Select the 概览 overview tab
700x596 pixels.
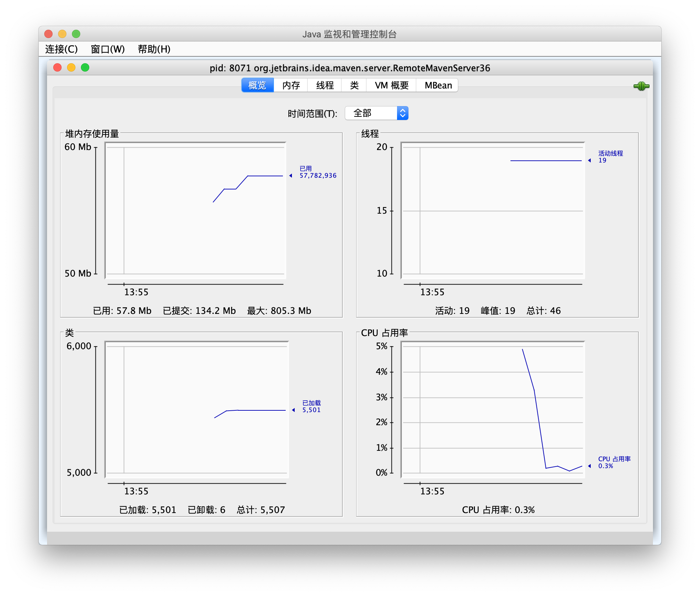tap(257, 85)
